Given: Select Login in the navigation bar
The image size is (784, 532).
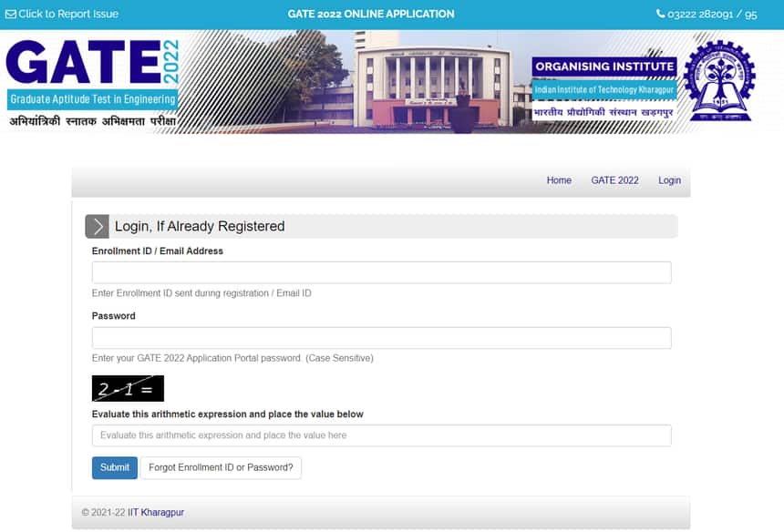Looking at the screenshot, I should (x=669, y=180).
